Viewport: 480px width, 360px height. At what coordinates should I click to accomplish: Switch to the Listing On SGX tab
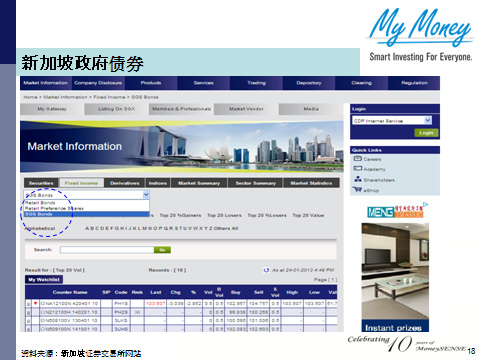[x=116, y=109]
